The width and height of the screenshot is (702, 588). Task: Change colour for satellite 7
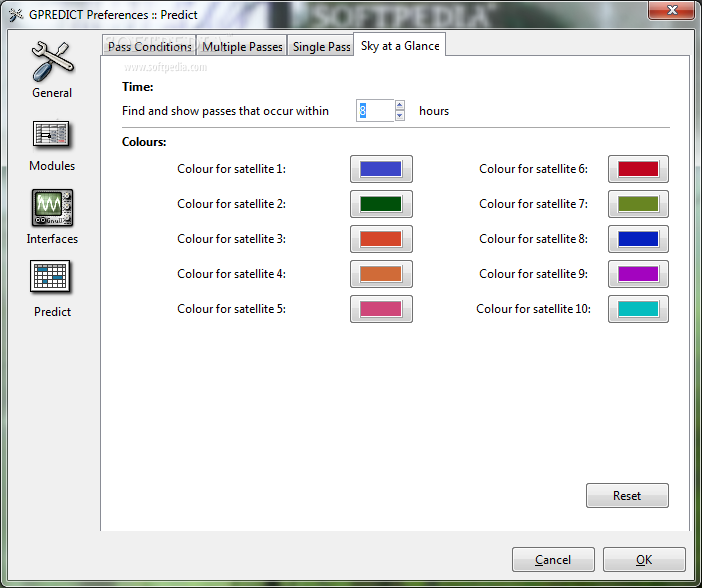click(638, 204)
